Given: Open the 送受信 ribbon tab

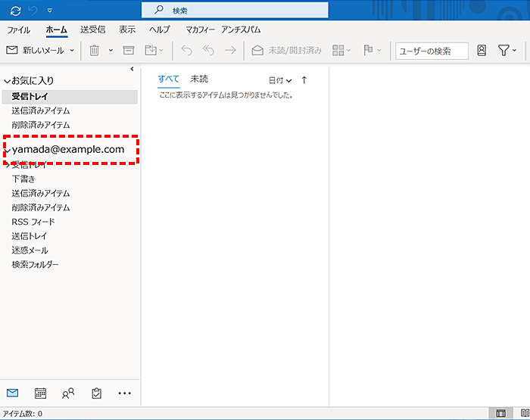Looking at the screenshot, I should [x=92, y=30].
